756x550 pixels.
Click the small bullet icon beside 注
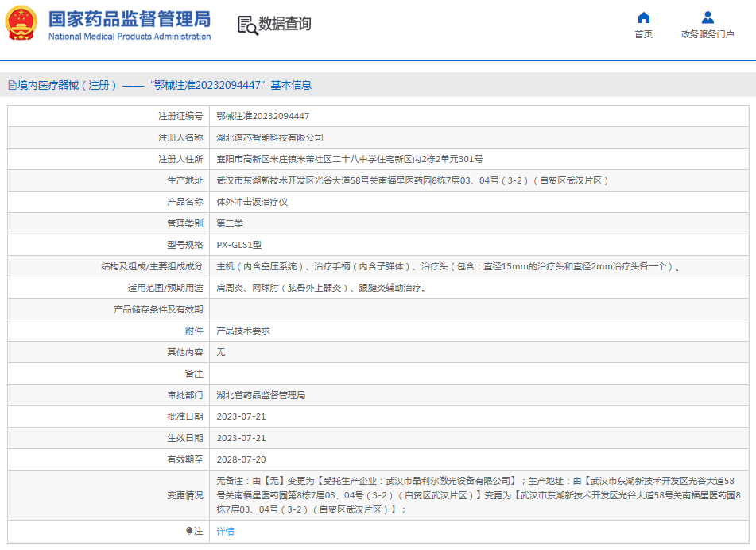[189, 531]
